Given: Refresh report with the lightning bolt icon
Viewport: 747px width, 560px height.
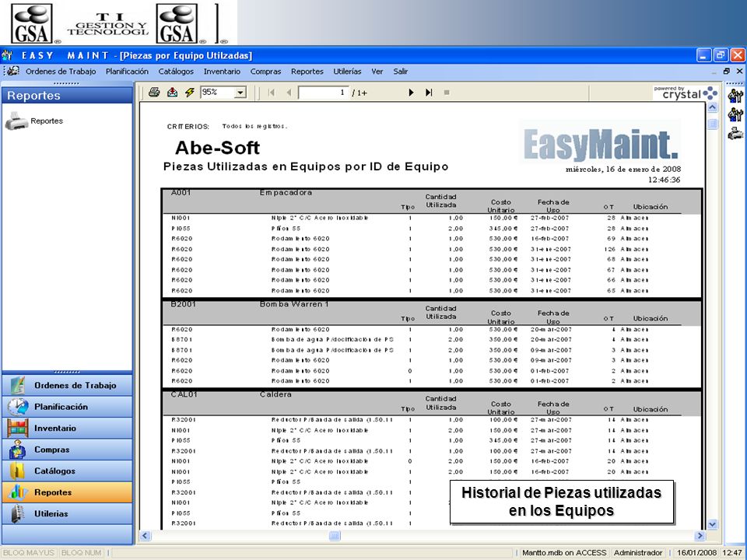Looking at the screenshot, I should pos(190,93).
